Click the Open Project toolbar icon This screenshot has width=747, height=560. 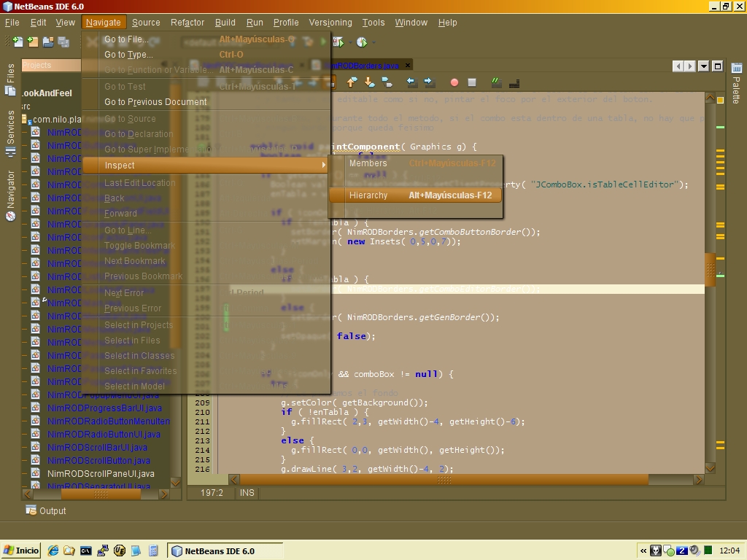(48, 42)
